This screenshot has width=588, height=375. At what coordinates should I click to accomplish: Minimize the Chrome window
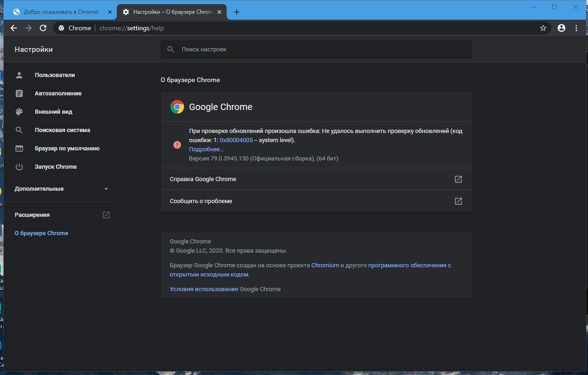pos(534,7)
